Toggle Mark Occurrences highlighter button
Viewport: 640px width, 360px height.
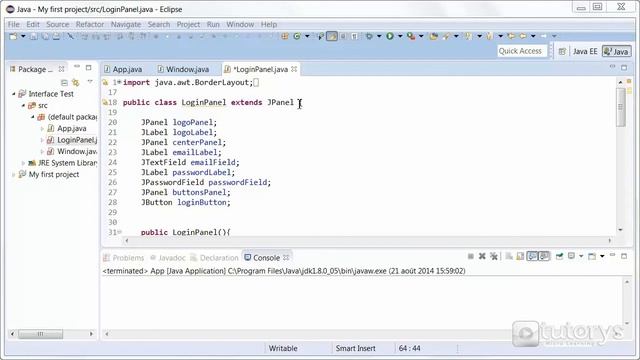[x=332, y=36]
